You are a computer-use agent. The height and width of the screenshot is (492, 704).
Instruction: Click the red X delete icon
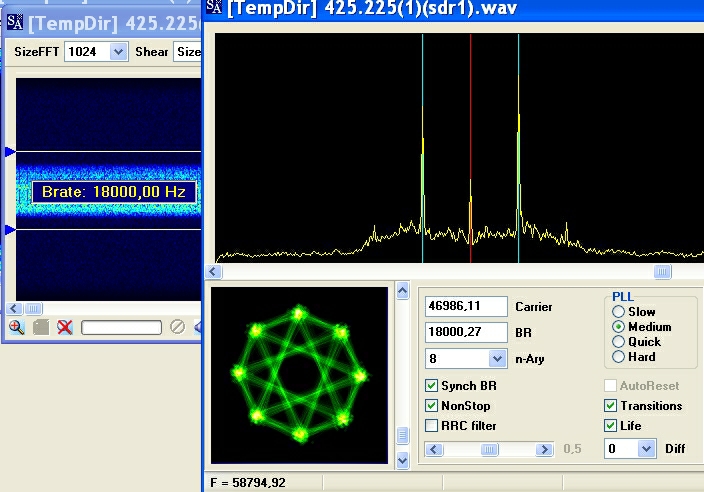(x=65, y=327)
